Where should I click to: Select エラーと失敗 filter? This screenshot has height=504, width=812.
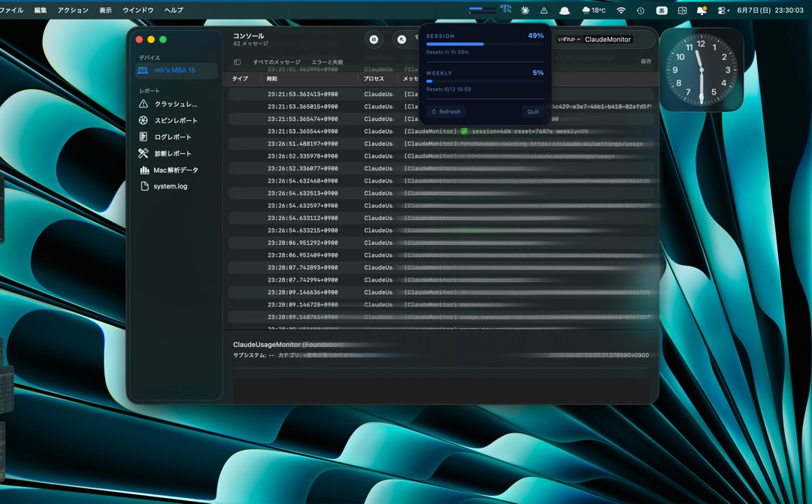click(x=327, y=62)
